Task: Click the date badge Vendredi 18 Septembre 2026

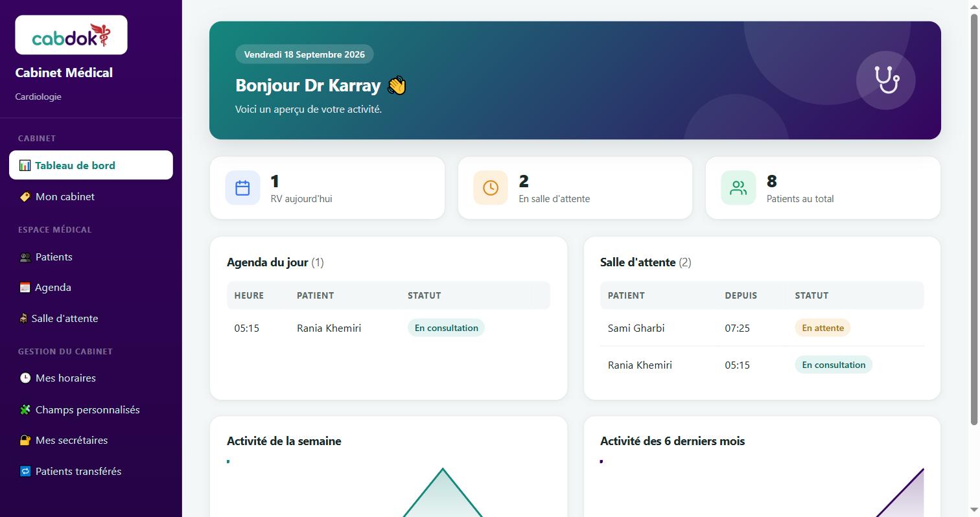Action: [x=305, y=54]
